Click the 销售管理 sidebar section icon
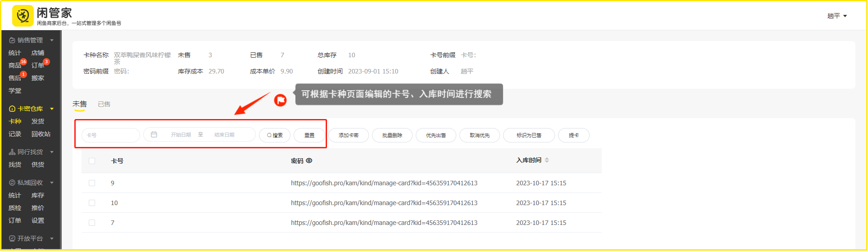Image resolution: width=868 pixels, height=252 pixels. pos(12,40)
